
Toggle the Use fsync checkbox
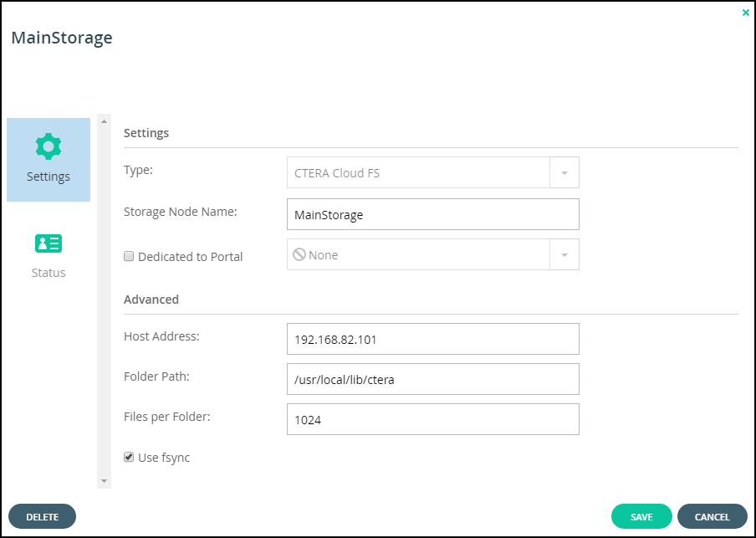(x=129, y=457)
